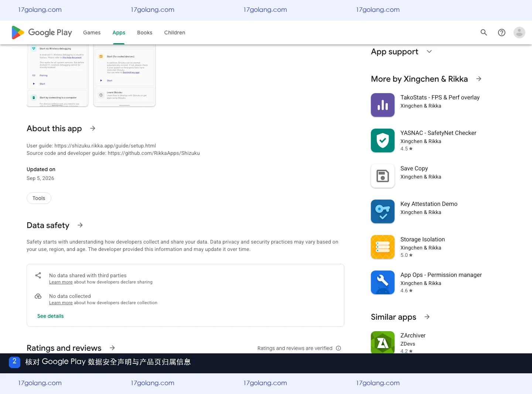Click the Key Attestation Demo title
The width and height of the screenshot is (532, 394).
pyautogui.click(x=429, y=204)
